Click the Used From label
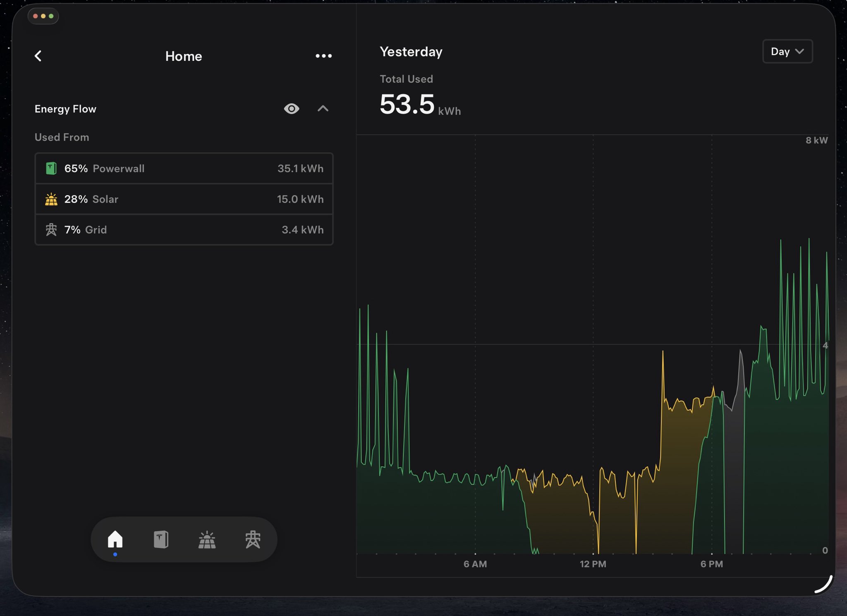 coord(62,137)
